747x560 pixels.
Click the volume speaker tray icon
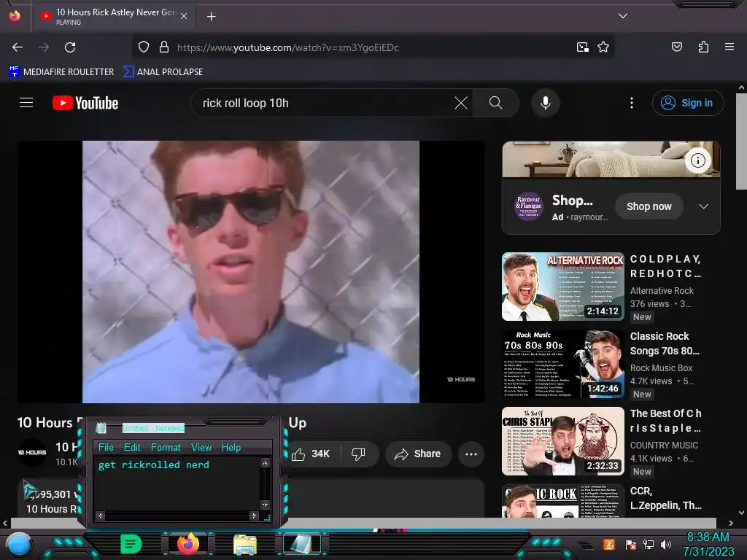point(665,544)
